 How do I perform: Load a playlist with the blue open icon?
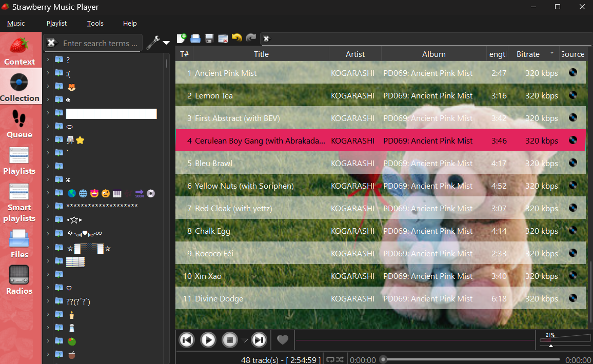click(195, 38)
